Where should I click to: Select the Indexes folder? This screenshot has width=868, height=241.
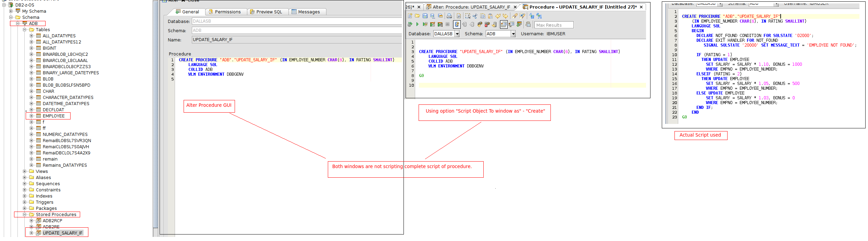[44, 196]
